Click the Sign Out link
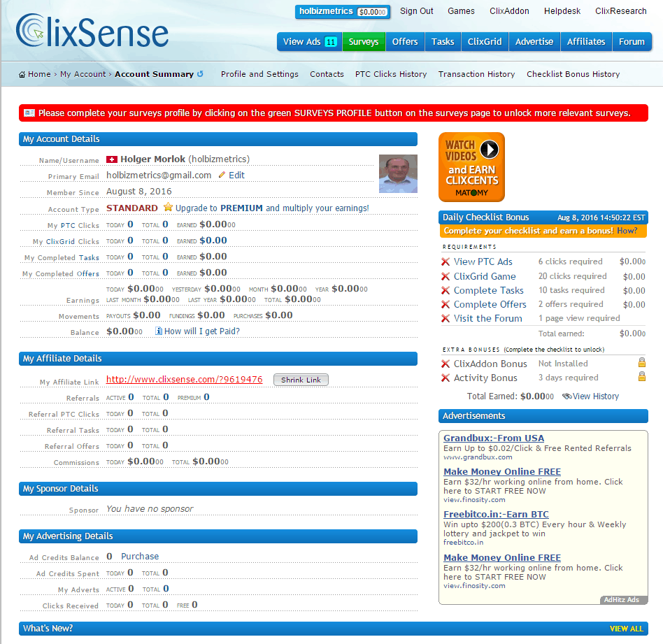 click(417, 11)
